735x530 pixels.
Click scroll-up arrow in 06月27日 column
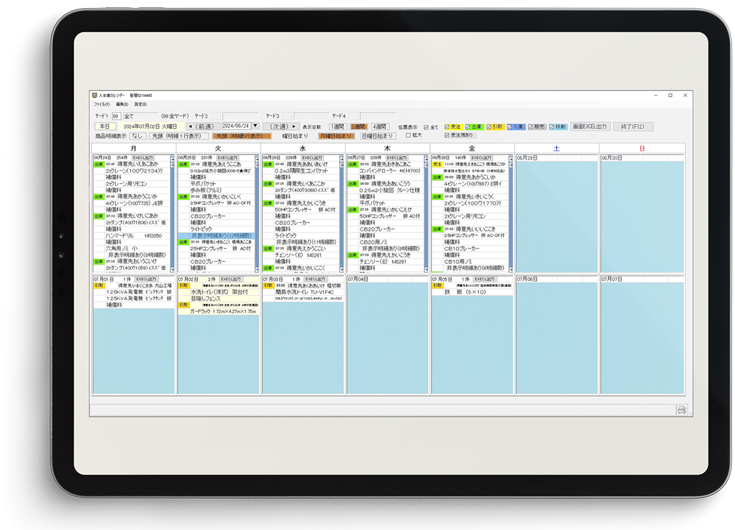click(x=426, y=159)
